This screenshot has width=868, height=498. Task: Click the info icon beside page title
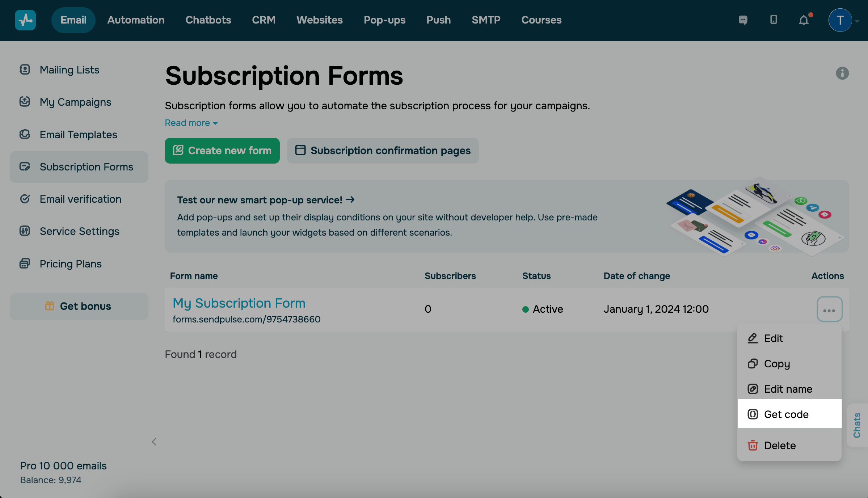(842, 73)
